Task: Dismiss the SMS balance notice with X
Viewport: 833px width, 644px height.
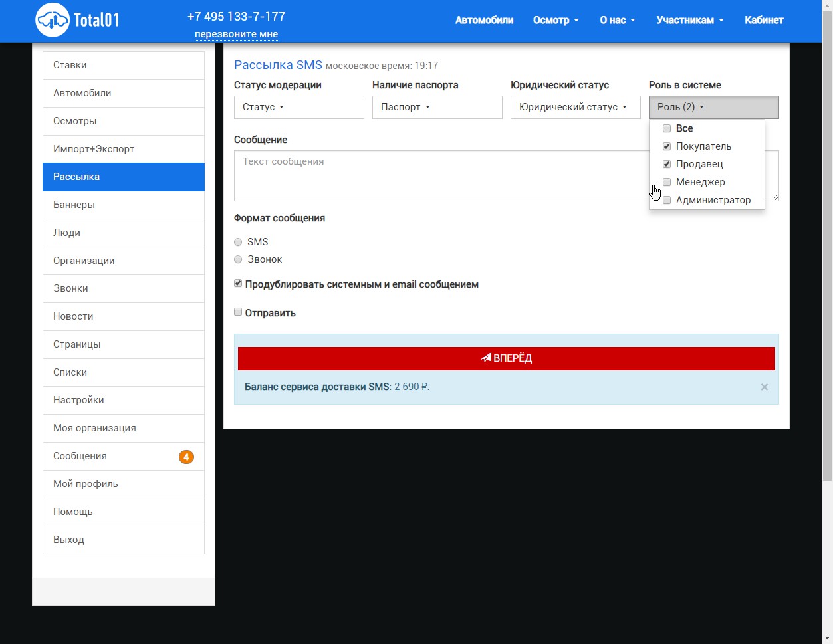Action: tap(765, 387)
